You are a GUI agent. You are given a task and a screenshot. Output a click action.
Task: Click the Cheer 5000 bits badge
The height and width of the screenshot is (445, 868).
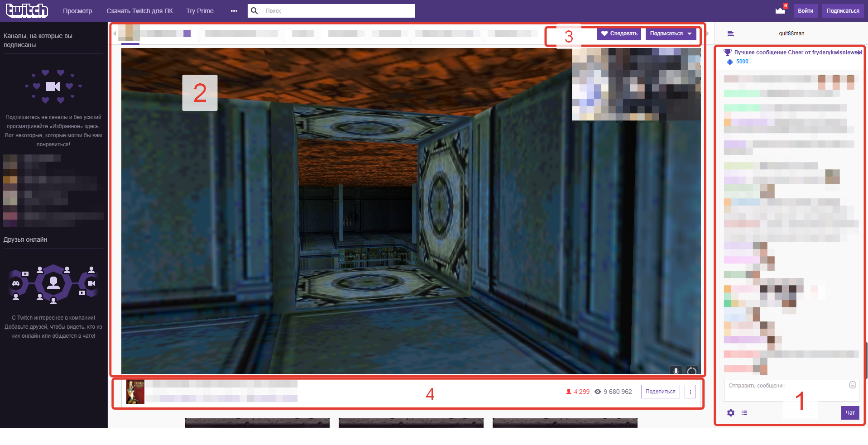pyautogui.click(x=738, y=62)
